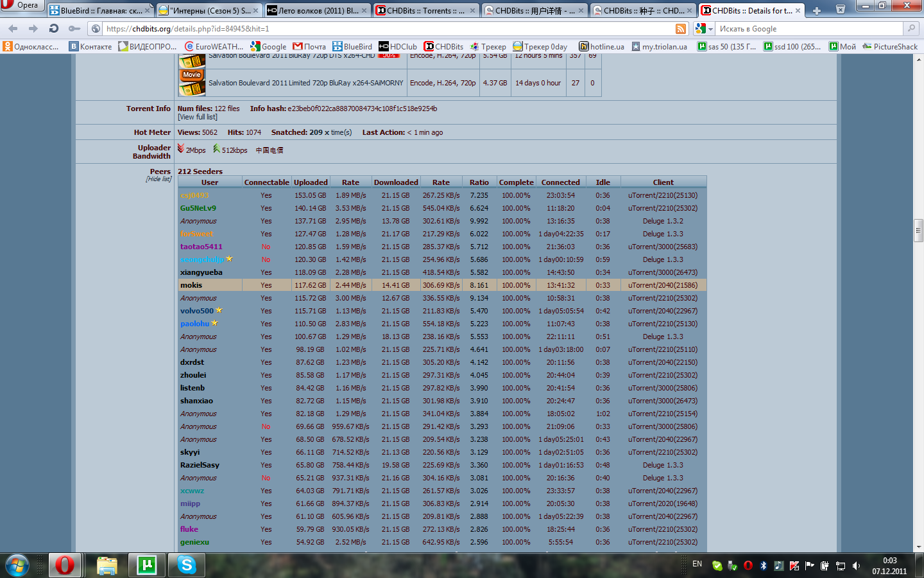
Task: Open Windows Explorer from the taskbar
Action: point(107,565)
